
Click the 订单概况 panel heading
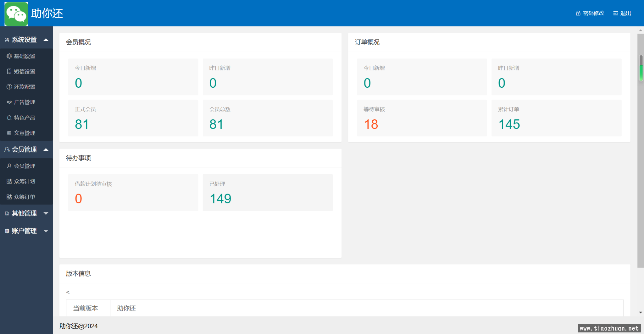(x=367, y=42)
